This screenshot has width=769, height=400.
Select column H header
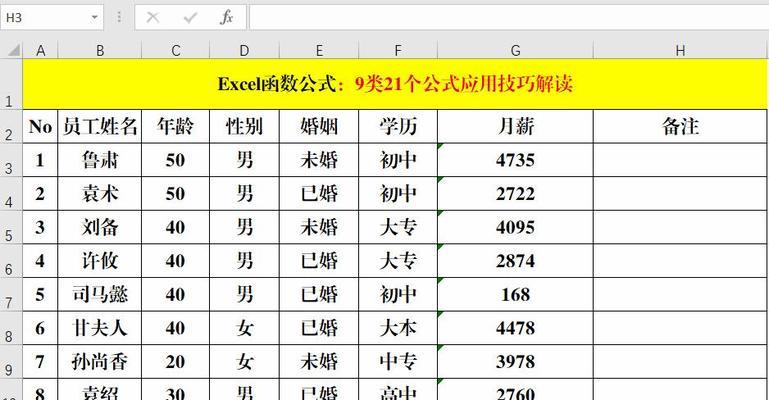click(680, 50)
